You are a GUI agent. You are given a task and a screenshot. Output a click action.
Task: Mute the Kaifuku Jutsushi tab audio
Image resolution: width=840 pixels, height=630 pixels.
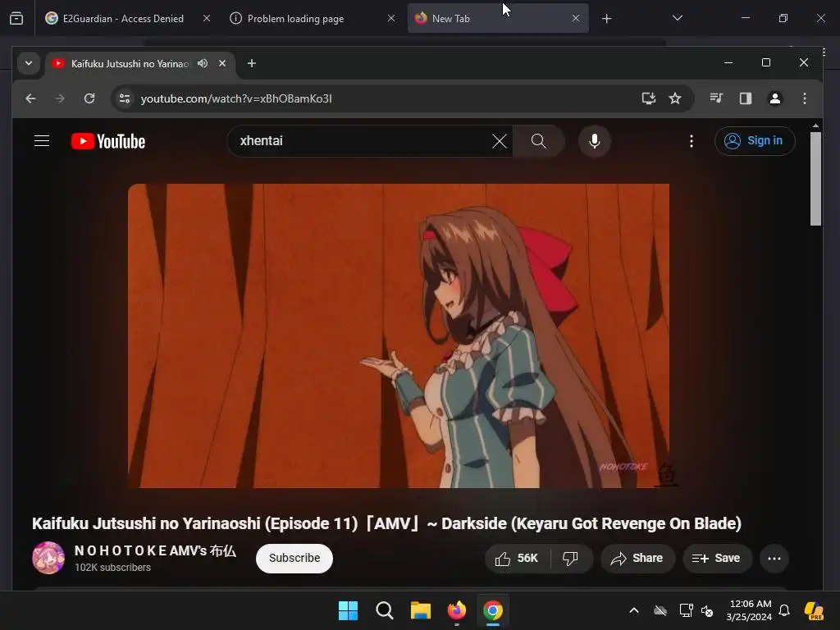coord(203,63)
